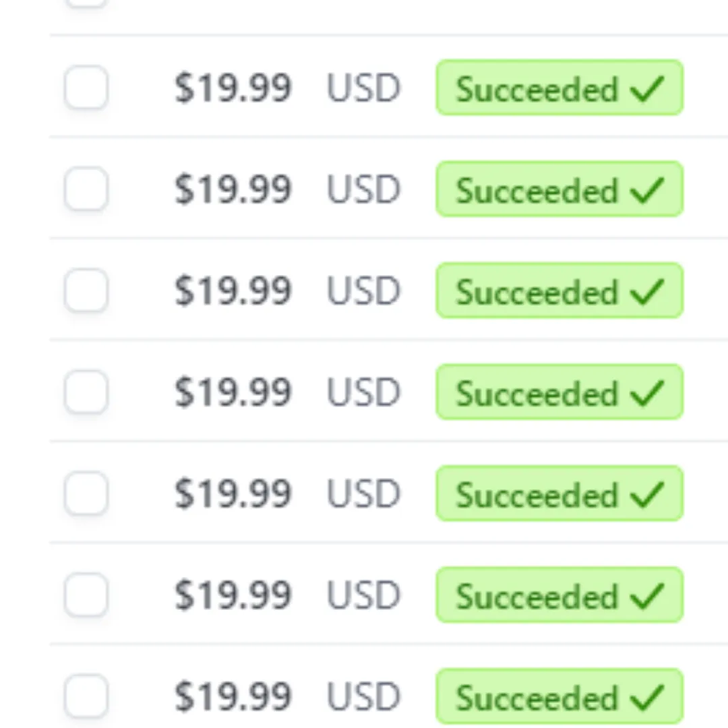The image size is (728, 728).
Task: Click the checkmark icon in the fifth Succeeded badge
Action: (647, 495)
